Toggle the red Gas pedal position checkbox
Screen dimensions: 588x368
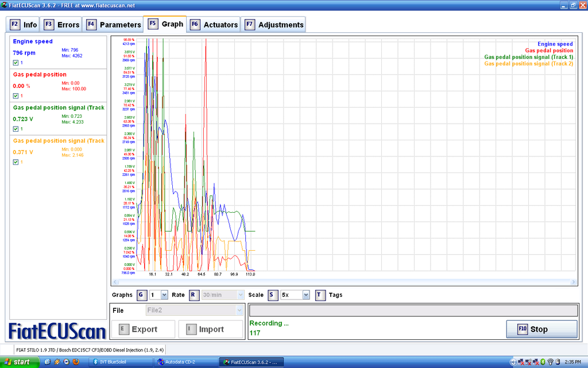[16, 96]
